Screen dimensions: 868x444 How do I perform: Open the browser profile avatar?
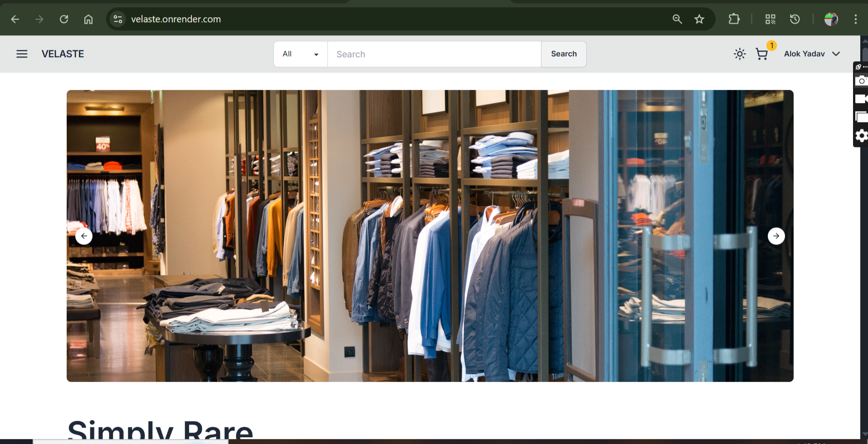(x=831, y=19)
